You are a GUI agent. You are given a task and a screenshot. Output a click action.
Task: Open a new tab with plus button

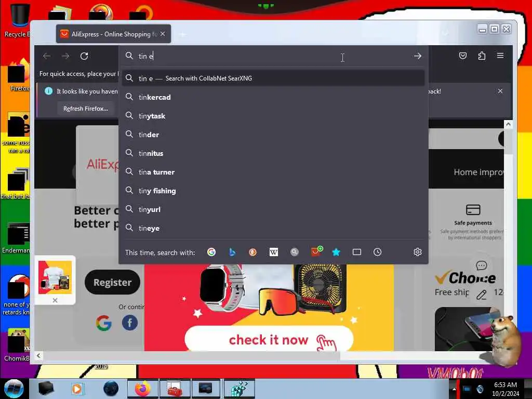point(182,34)
